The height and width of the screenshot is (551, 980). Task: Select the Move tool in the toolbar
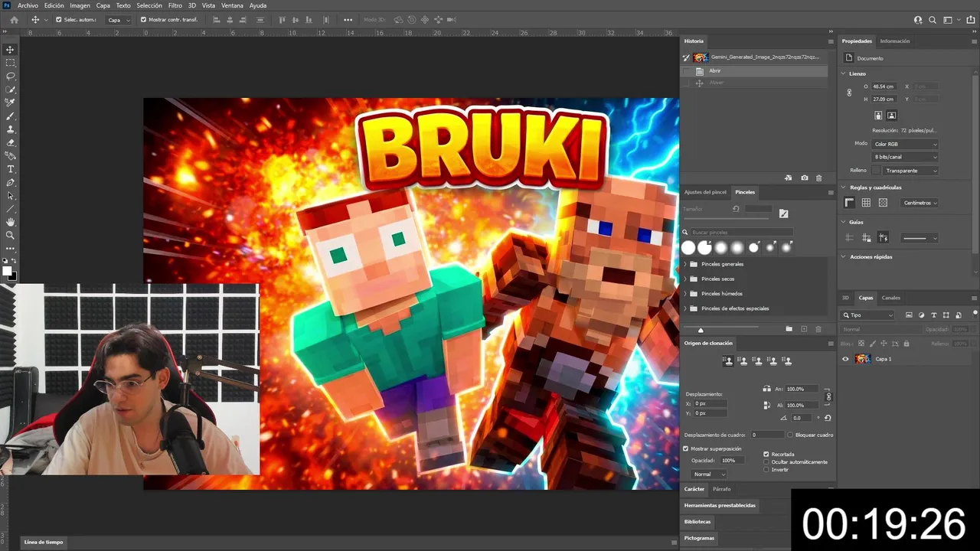coord(10,49)
